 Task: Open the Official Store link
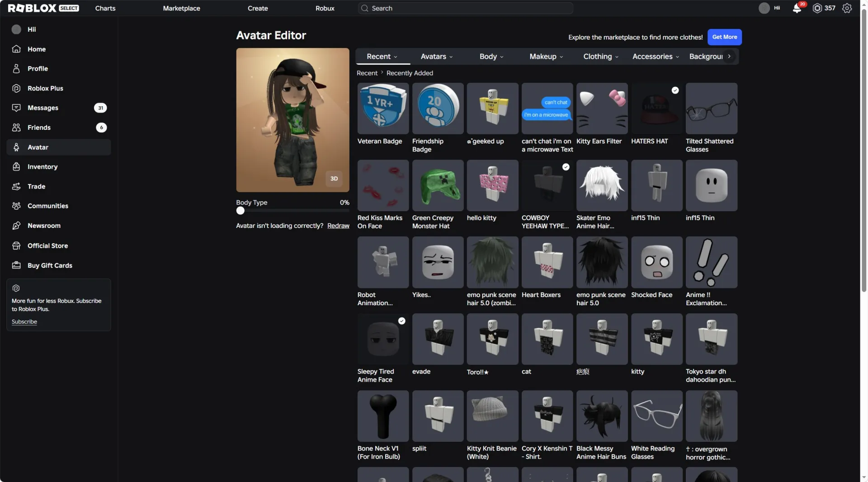(x=59, y=246)
